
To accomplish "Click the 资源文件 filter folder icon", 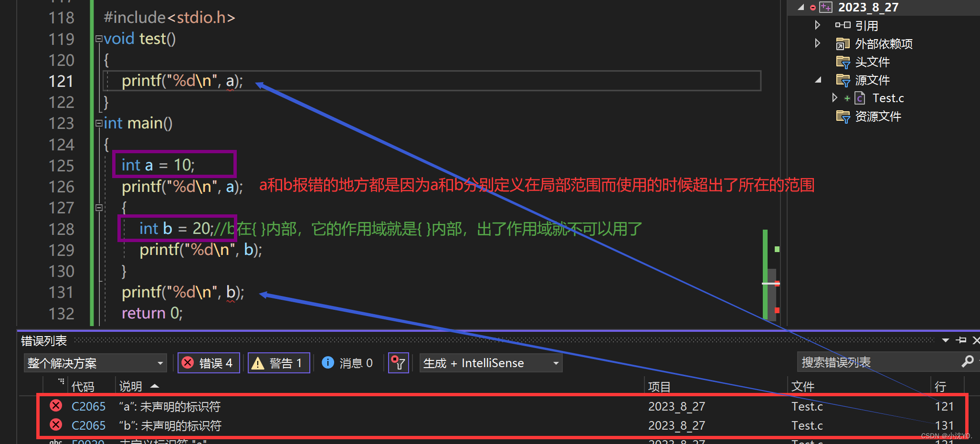I will pos(843,116).
